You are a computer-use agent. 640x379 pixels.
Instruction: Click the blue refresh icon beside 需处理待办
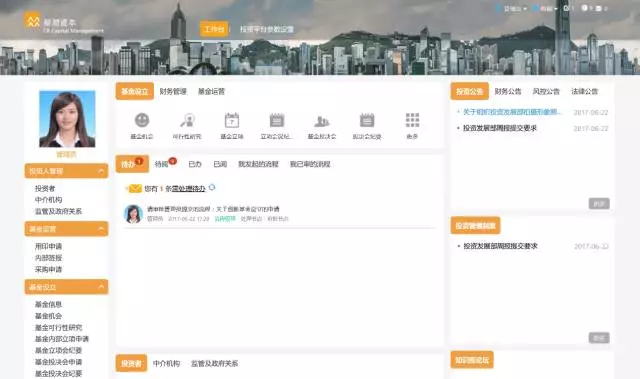[212, 188]
